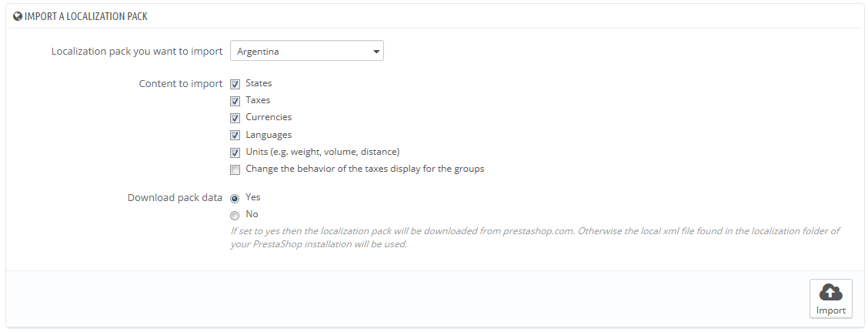Image resolution: width=868 pixels, height=332 pixels.
Task: Click the 'Content to import' label
Action: point(180,84)
